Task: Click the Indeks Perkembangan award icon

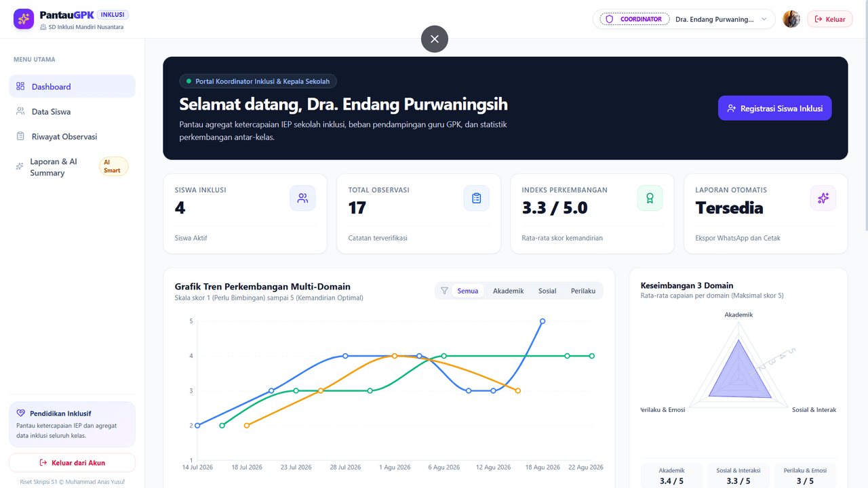Action: (650, 198)
